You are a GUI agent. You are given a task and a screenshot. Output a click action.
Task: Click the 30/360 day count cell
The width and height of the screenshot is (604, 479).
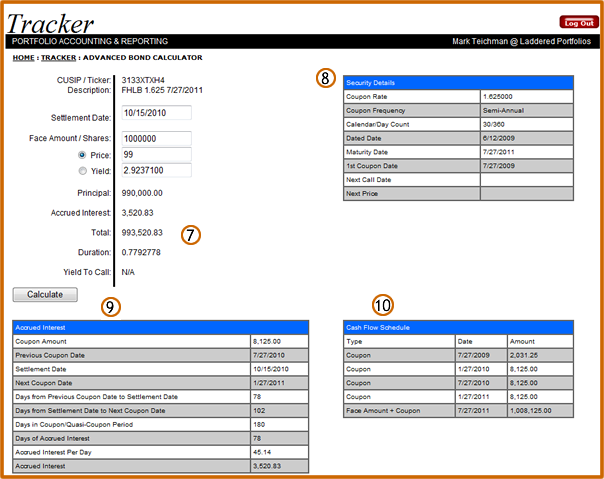pyautogui.click(x=527, y=124)
